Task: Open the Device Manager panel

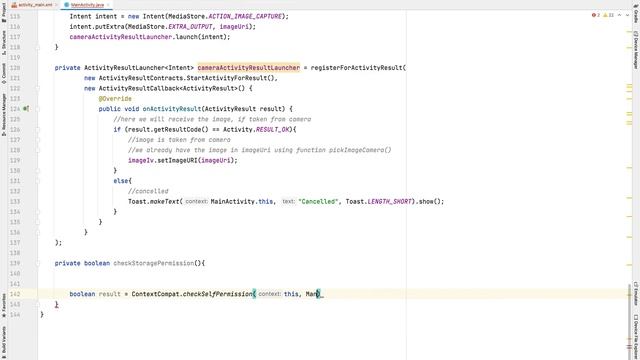Action: pos(636,50)
